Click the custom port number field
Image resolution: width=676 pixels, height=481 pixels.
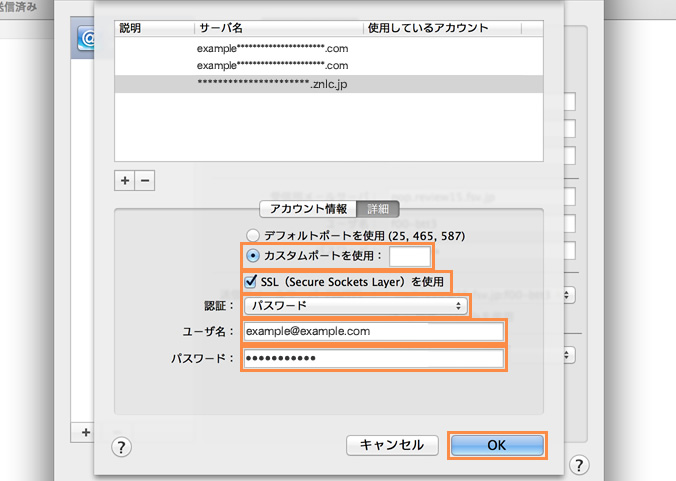point(410,256)
